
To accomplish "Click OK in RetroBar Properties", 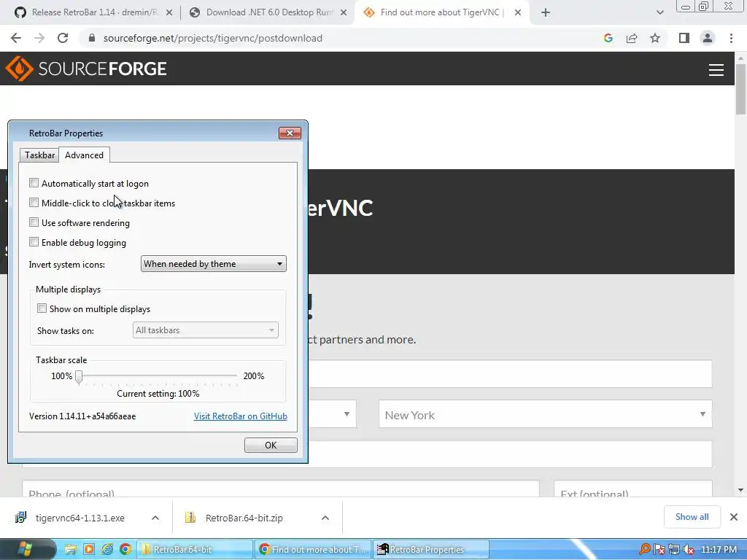I will 271,446.
